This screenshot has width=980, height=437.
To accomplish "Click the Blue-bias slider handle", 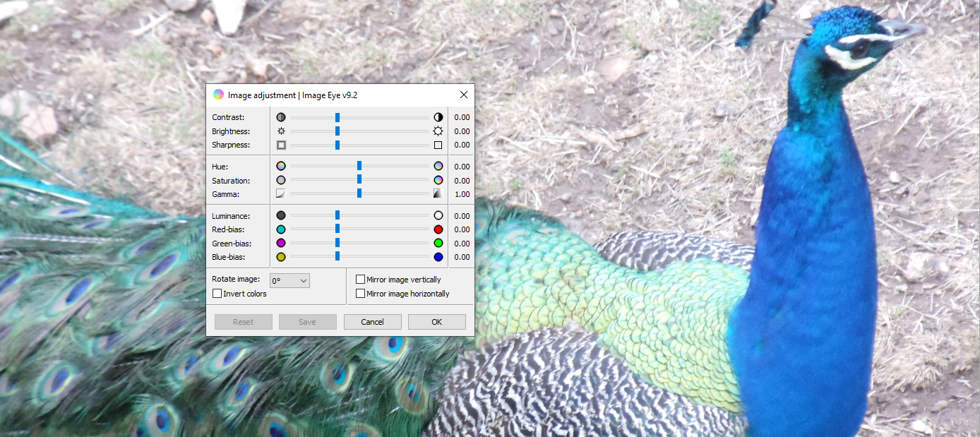I will click(337, 257).
